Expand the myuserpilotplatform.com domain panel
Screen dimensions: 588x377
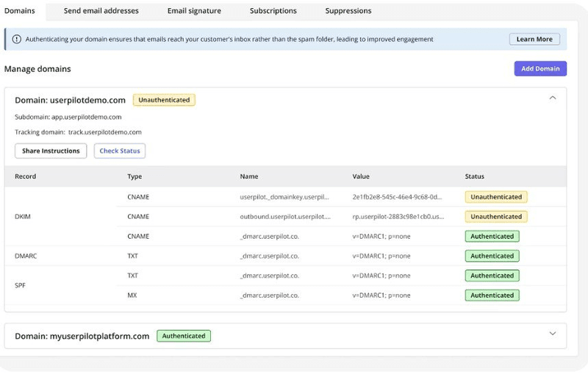(553, 334)
